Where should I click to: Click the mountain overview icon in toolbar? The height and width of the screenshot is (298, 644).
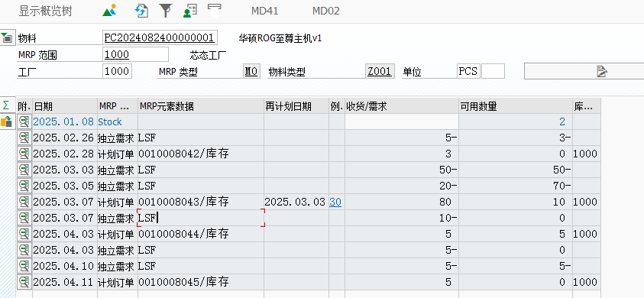click(x=109, y=10)
